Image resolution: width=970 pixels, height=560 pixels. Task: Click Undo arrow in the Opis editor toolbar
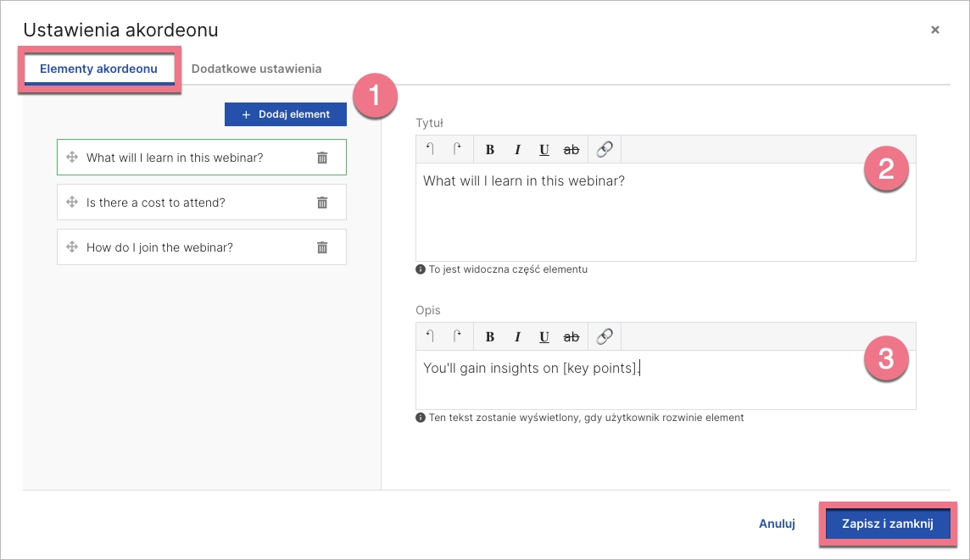pos(430,336)
